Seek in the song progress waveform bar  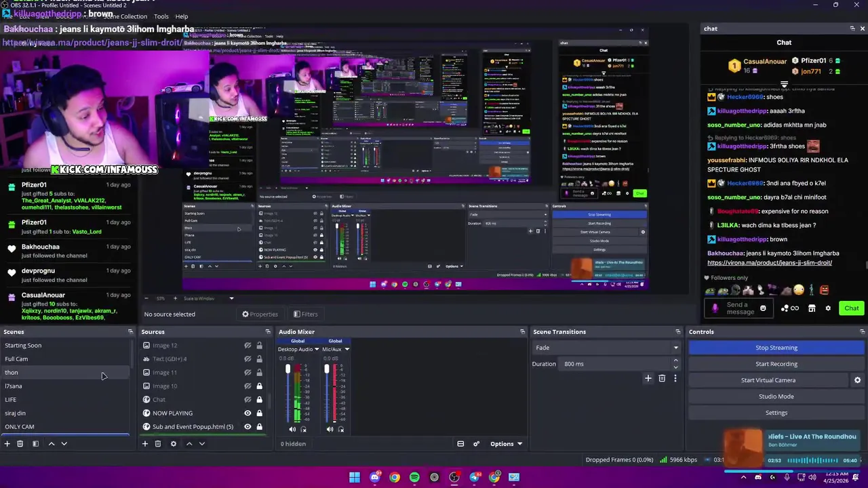point(812,461)
